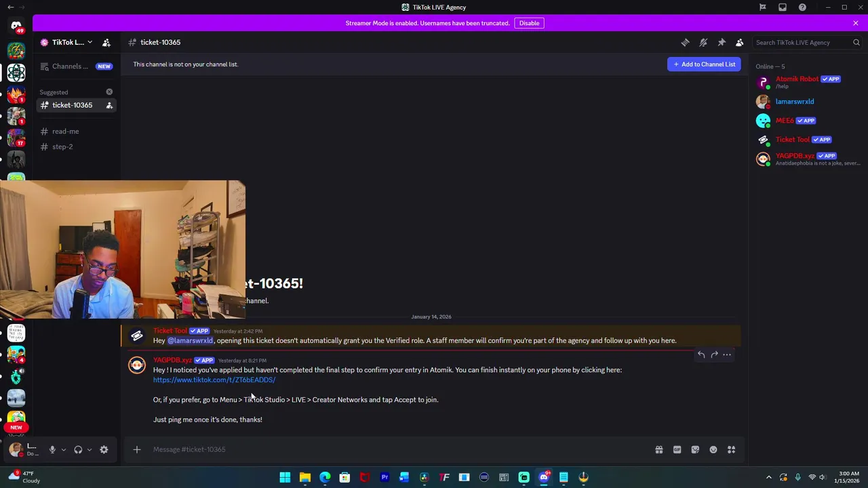868x488 pixels.
Task: Open weather widget showing 47°F Cloudy
Action: (24, 477)
